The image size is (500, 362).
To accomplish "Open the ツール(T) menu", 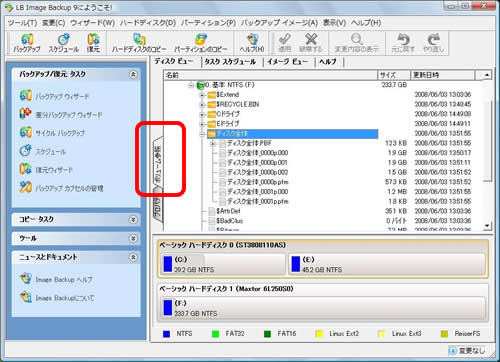I will tap(22, 23).
